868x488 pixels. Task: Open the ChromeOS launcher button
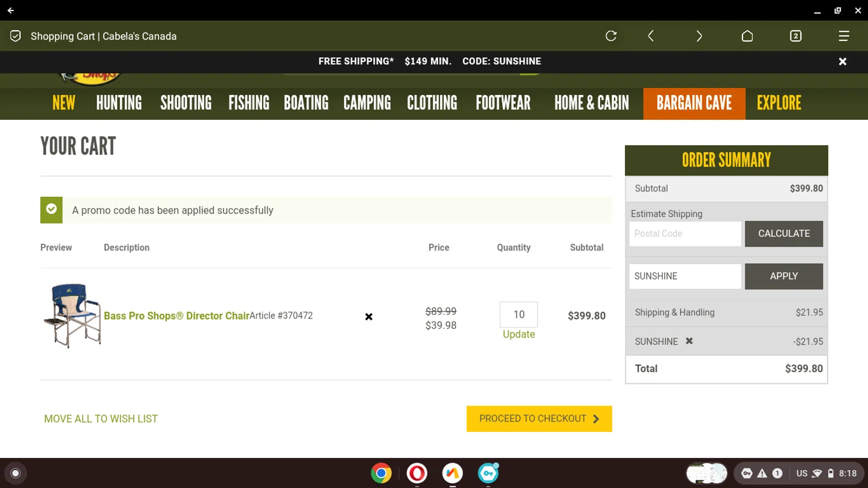click(x=16, y=474)
